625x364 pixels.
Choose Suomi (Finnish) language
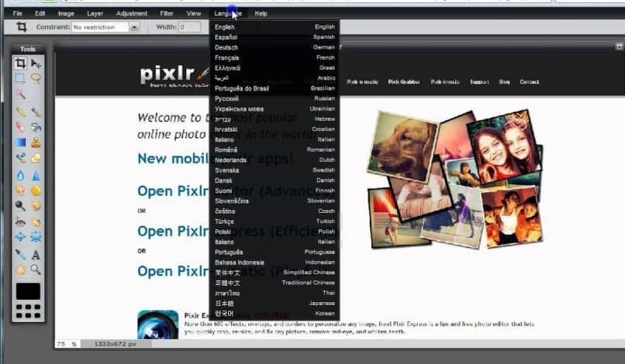click(275, 191)
